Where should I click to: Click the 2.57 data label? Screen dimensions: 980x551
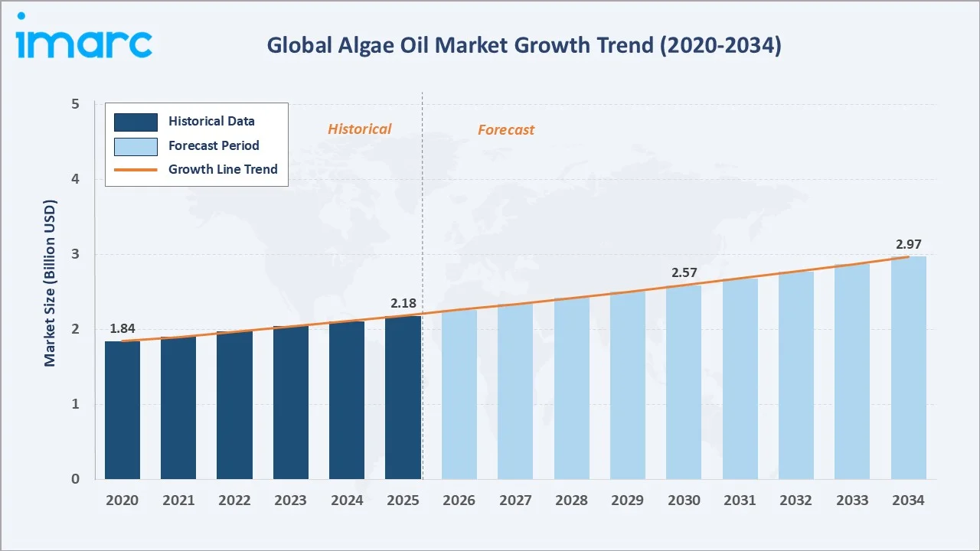pyautogui.click(x=684, y=273)
